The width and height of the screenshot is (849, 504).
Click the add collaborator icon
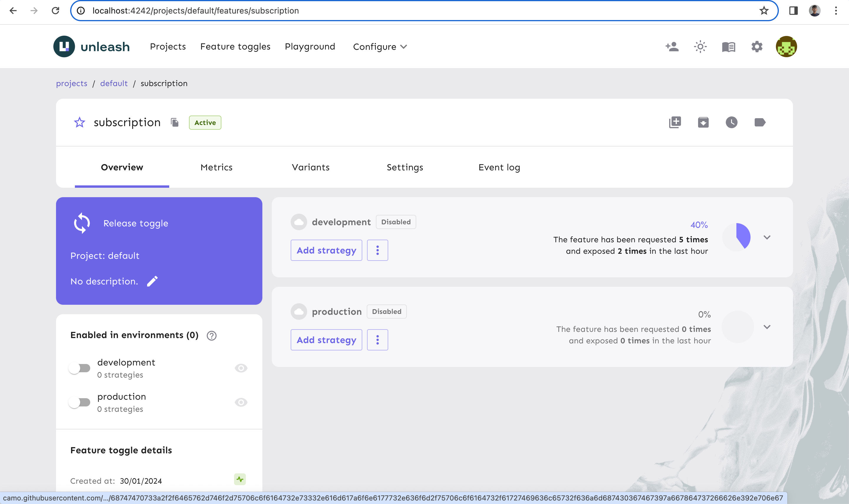(672, 46)
